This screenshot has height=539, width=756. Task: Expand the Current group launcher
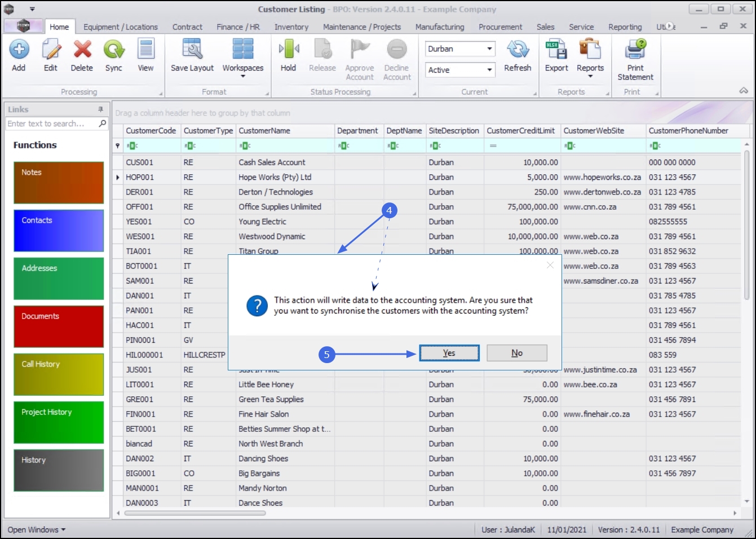(x=535, y=94)
